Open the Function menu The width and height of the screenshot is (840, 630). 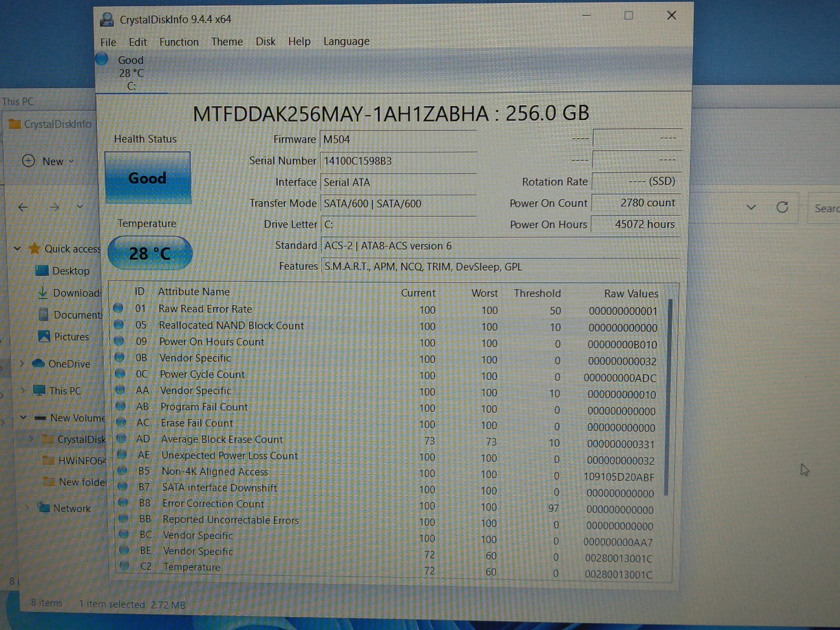(179, 42)
